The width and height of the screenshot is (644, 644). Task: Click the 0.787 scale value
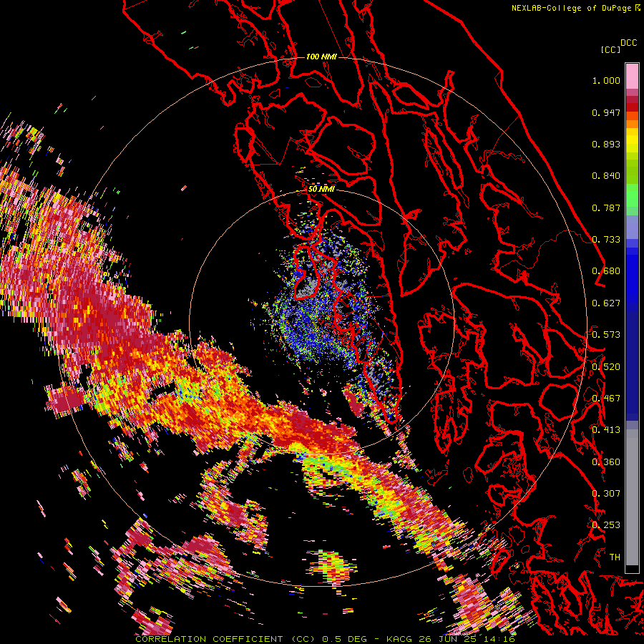point(606,208)
